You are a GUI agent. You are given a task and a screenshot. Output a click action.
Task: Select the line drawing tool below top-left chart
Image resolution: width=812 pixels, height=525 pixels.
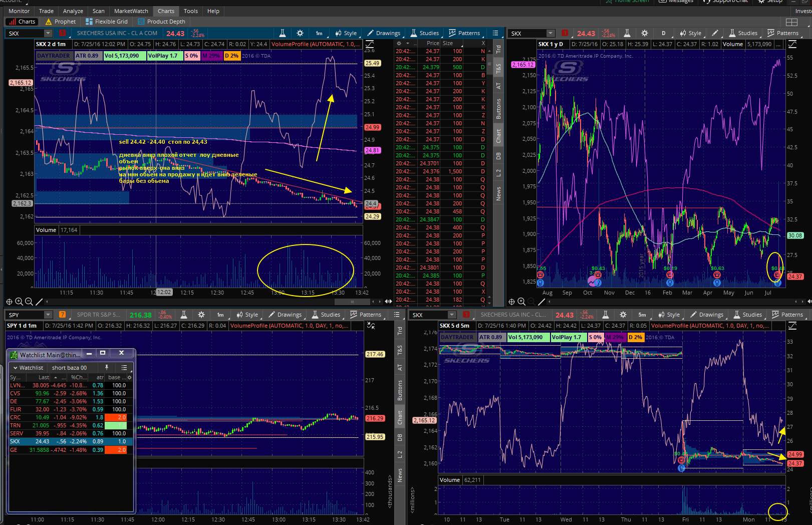(39, 302)
